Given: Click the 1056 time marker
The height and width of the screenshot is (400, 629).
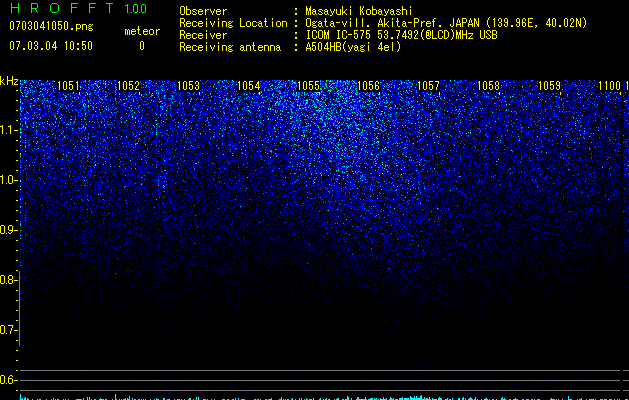Looking at the screenshot, I should click(x=368, y=86).
